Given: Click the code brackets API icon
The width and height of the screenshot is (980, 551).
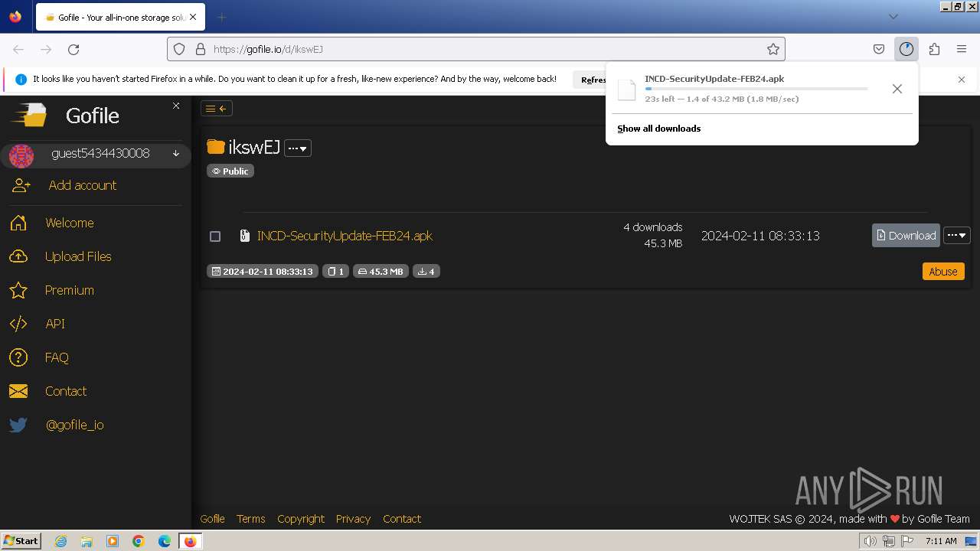Looking at the screenshot, I should tap(18, 324).
